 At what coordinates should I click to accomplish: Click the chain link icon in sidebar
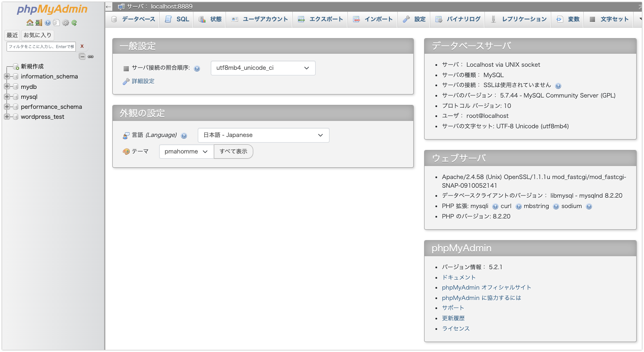click(91, 56)
